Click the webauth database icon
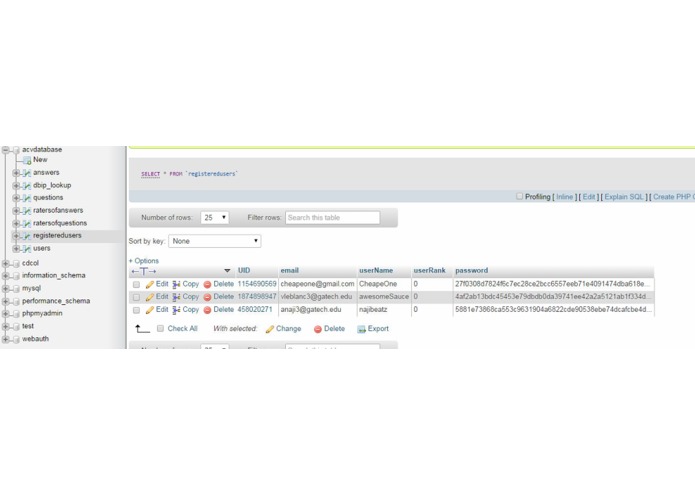The height and width of the screenshot is (494, 695). click(16, 340)
